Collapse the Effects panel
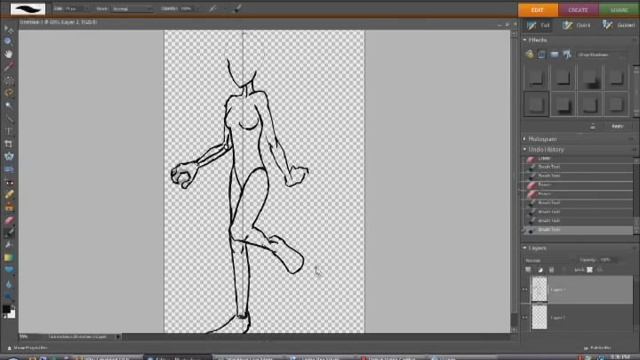The image size is (640, 360). (524, 40)
